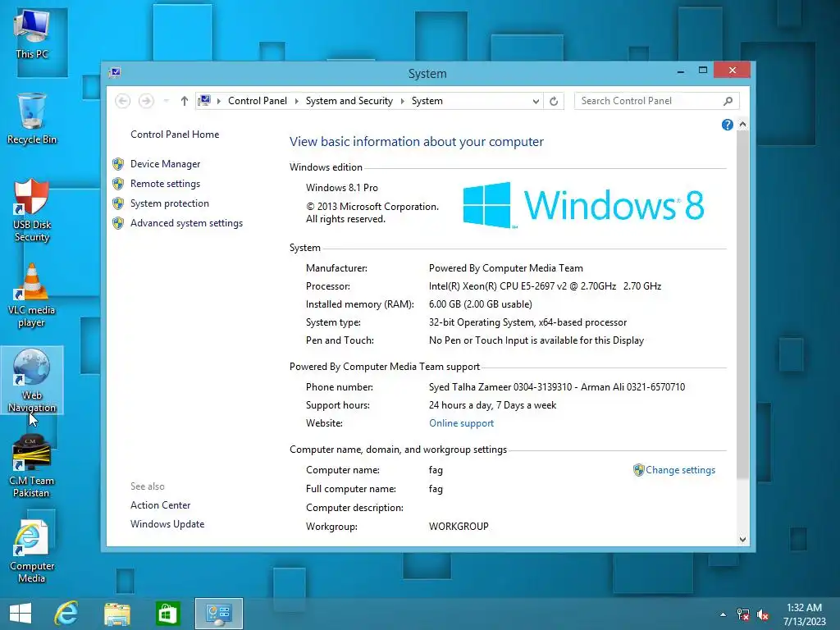Click shield icon beside Device Manager
This screenshot has height=630, width=840.
coord(118,164)
